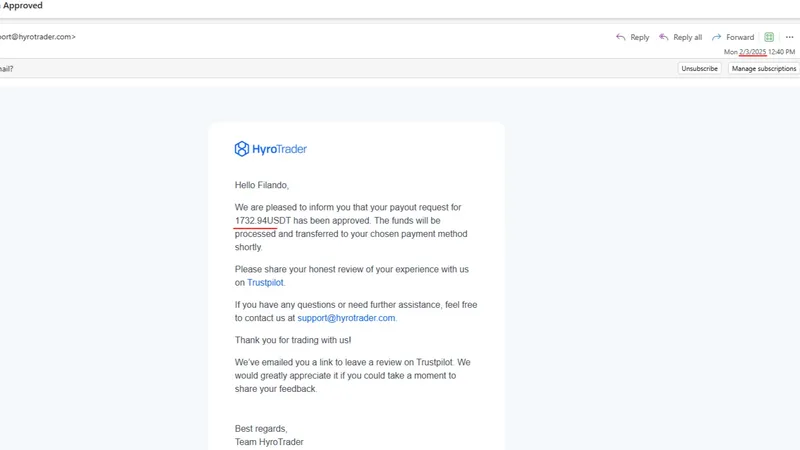Screen dimensions: 800x450
Task: Click the greeting Hello Filando
Action: point(262,185)
